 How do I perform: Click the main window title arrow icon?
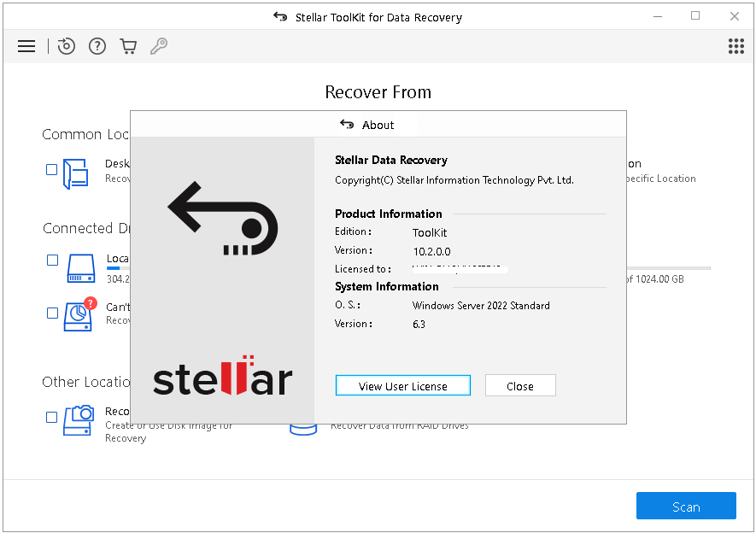tap(280, 17)
